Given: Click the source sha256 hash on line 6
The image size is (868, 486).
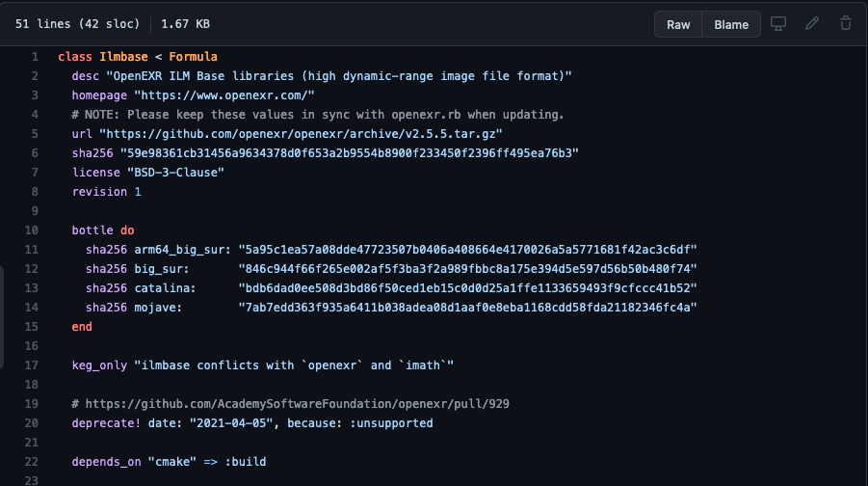Looking at the screenshot, I should point(350,153).
